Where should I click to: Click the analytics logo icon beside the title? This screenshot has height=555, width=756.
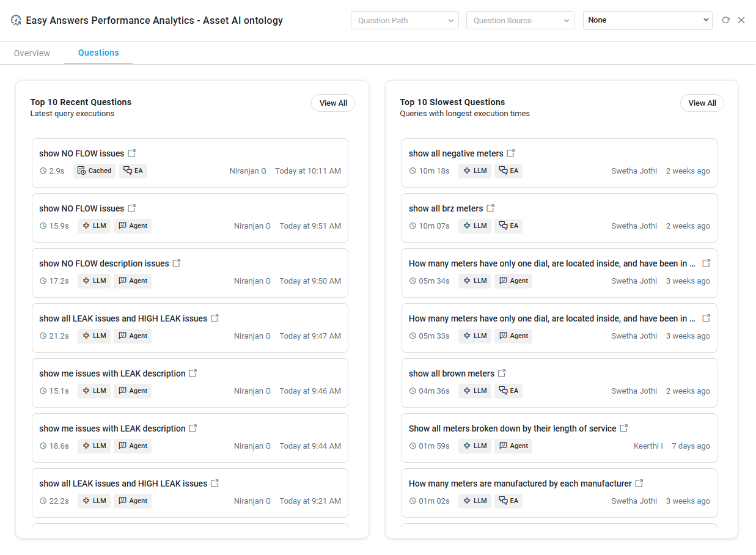coord(17,20)
